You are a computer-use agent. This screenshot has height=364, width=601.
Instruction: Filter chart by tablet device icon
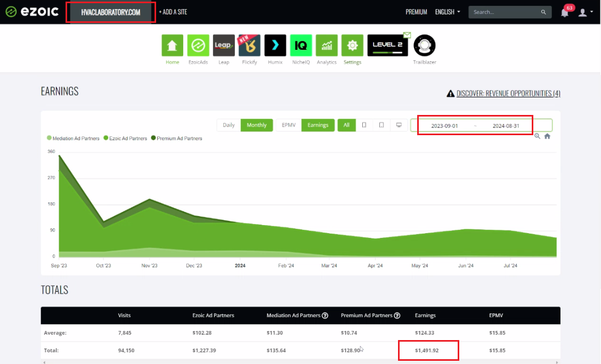[x=381, y=125]
